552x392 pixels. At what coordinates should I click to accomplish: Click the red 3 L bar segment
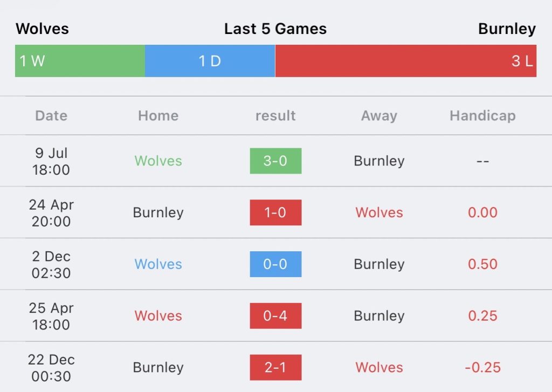[x=406, y=61]
